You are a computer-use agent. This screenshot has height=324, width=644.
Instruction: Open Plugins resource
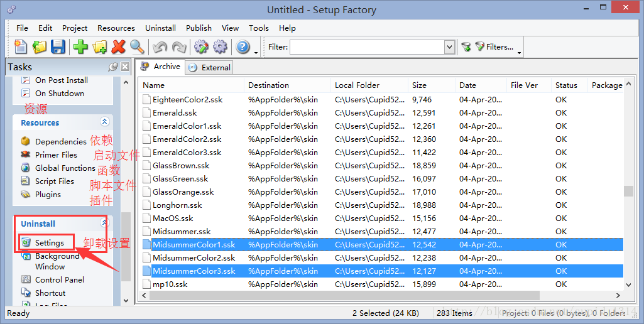click(41, 194)
